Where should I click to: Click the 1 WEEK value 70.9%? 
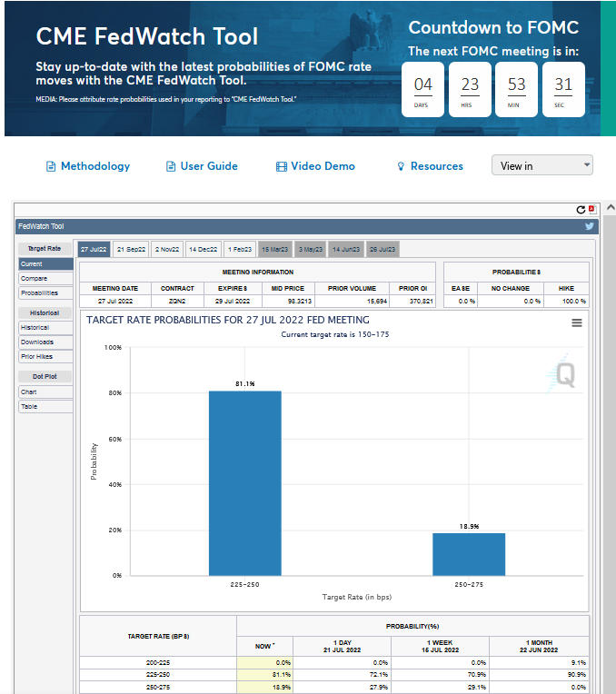(477, 675)
